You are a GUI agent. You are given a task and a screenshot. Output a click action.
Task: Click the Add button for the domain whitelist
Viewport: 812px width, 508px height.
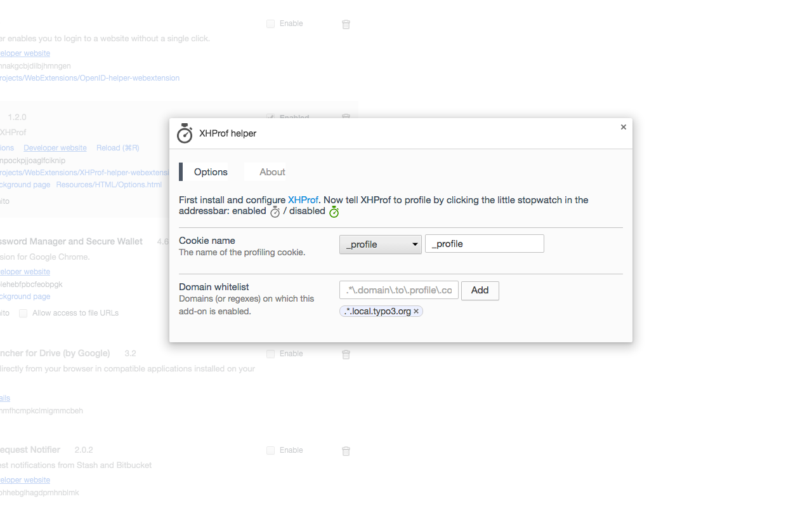[480, 290]
